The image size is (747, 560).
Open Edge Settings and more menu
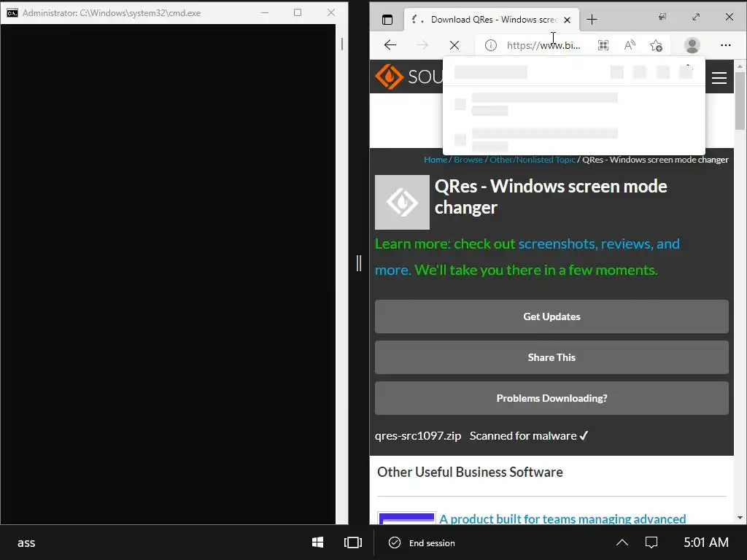(x=726, y=45)
